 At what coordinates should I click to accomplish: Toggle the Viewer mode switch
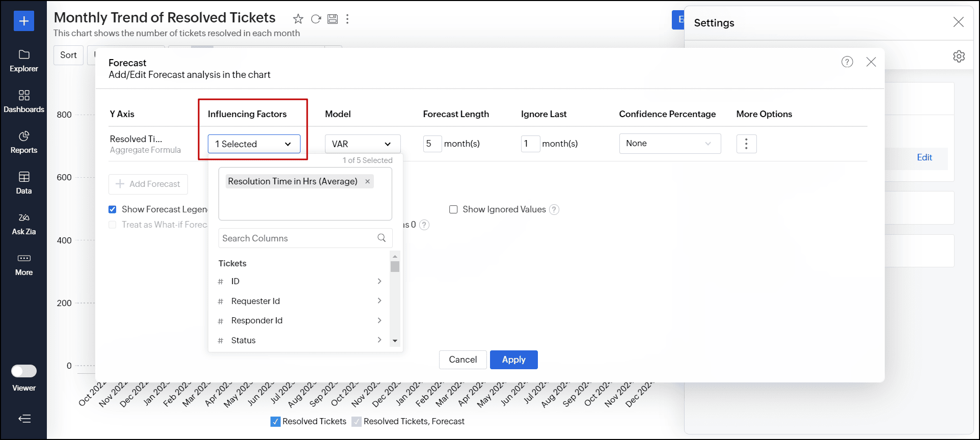click(24, 371)
